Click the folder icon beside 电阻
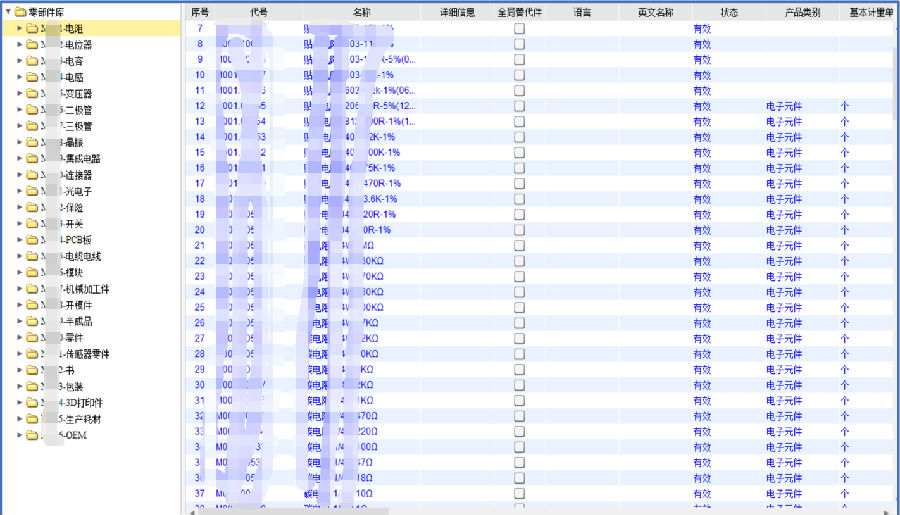This screenshot has width=900, height=515. 32,28
